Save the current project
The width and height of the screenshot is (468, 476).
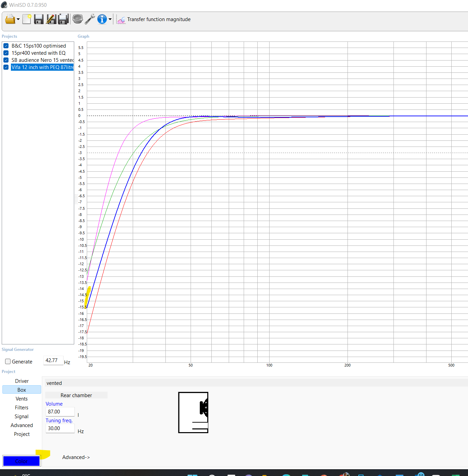(39, 19)
